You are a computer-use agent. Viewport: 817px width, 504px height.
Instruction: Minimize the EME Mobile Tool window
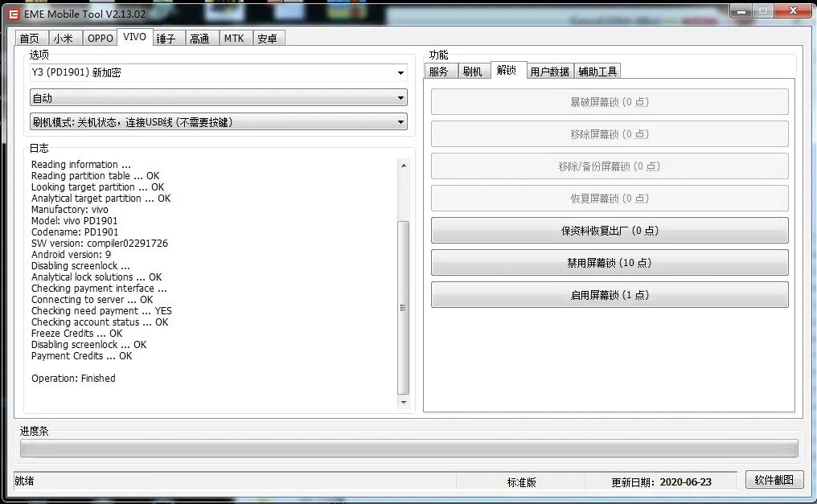pyautogui.click(x=741, y=10)
